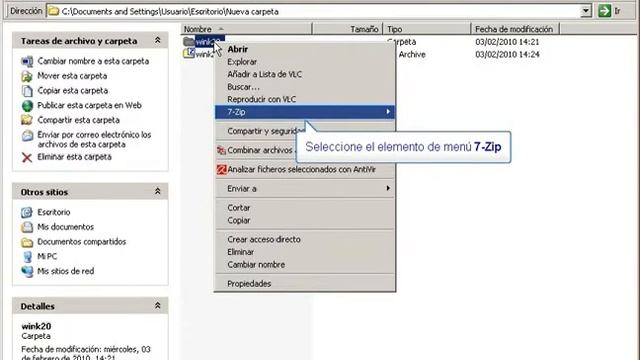
Task: Sort by the Tamaño column header
Action: (347, 29)
